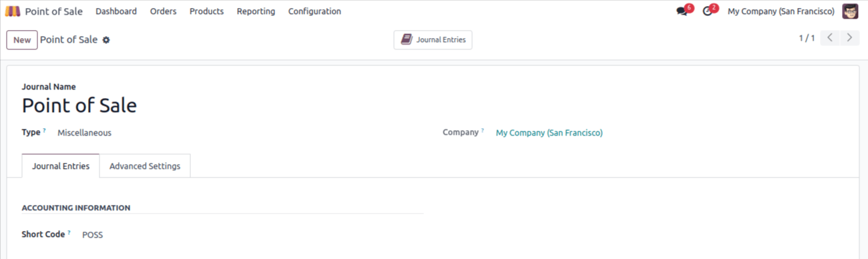Go to the previous record arrow

point(830,38)
